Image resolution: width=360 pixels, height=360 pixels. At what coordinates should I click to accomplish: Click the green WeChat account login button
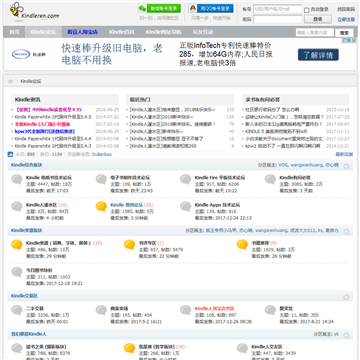pos(160,8)
